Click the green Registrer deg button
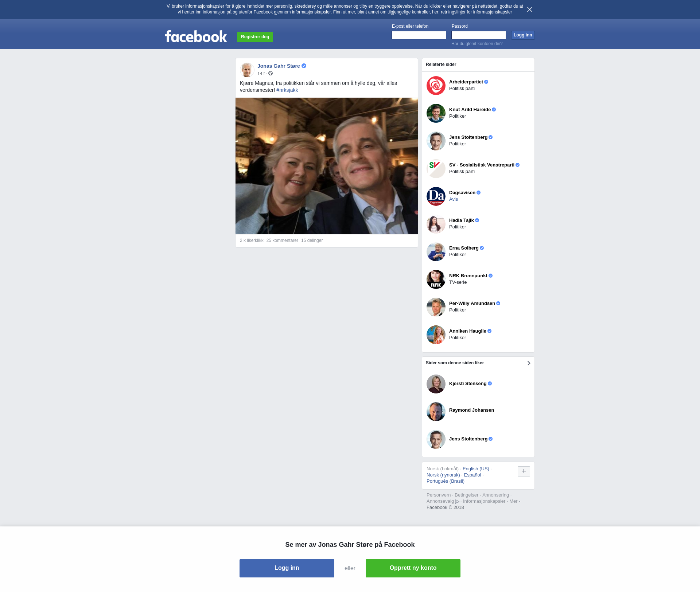This screenshot has height=592, width=700. [255, 37]
